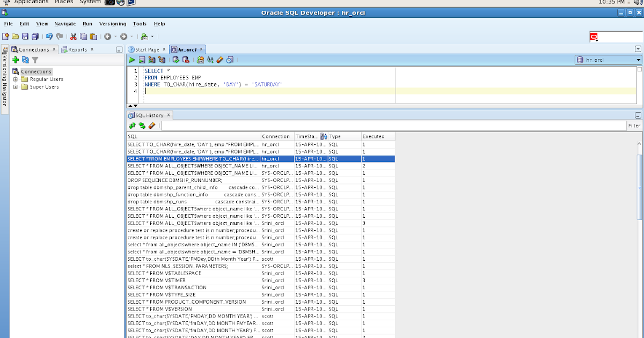This screenshot has height=338, width=644.
Task: Purge entries with SQL History eraser icon
Action: pos(151,126)
